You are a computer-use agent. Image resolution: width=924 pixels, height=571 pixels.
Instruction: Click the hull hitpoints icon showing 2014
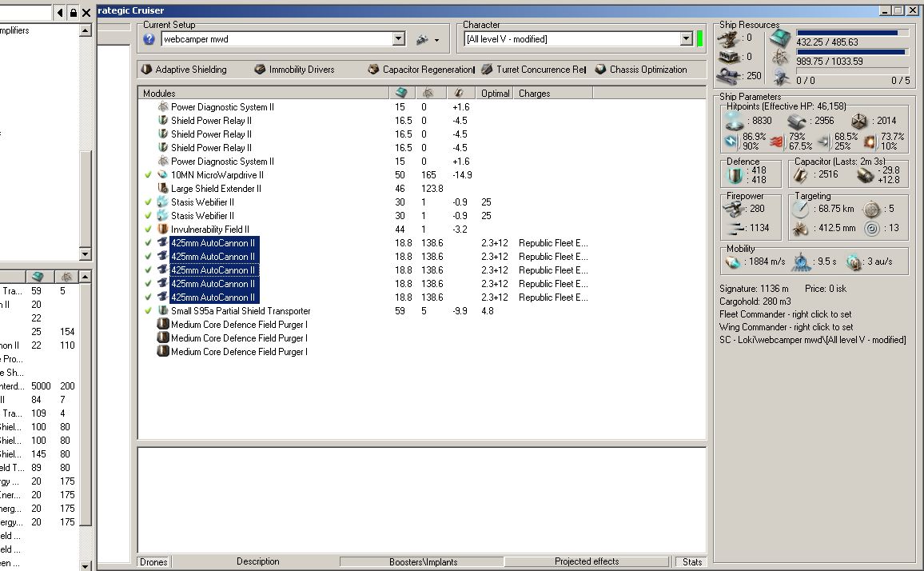tap(859, 121)
